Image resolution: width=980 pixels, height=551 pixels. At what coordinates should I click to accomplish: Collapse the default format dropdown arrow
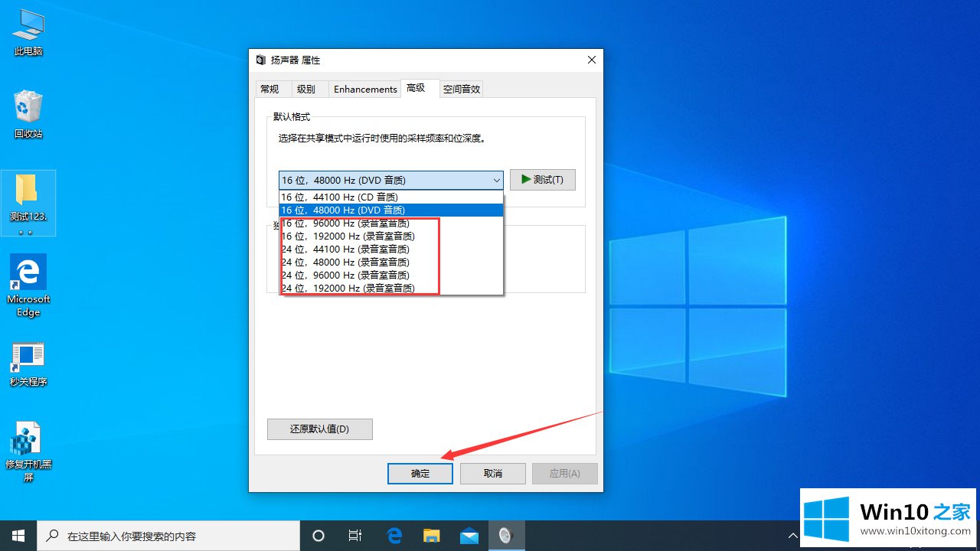pos(495,181)
